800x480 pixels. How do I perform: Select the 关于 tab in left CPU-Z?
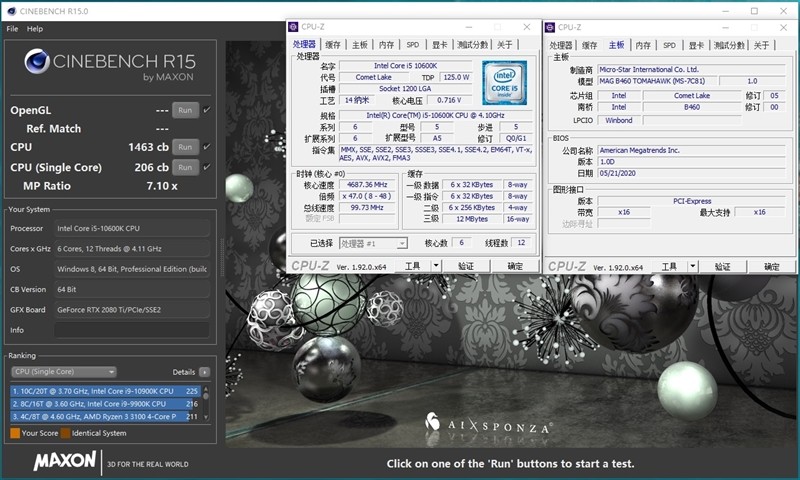tap(505, 45)
